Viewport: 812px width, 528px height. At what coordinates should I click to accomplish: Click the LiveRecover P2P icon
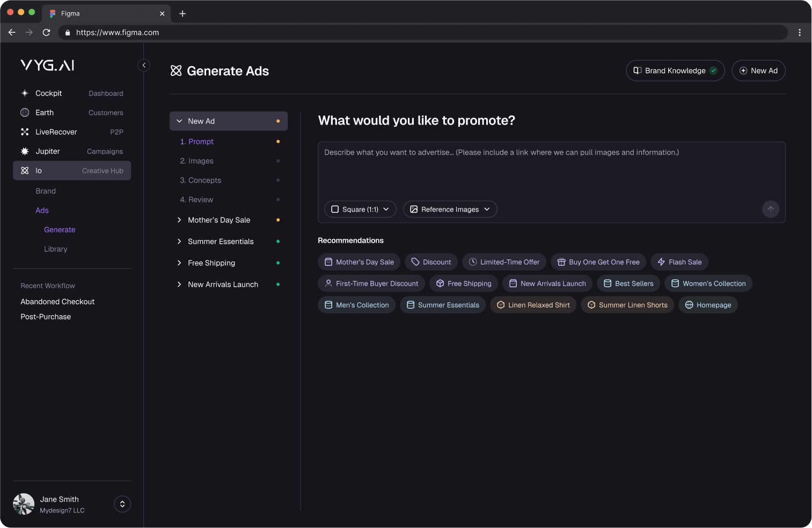pos(25,132)
